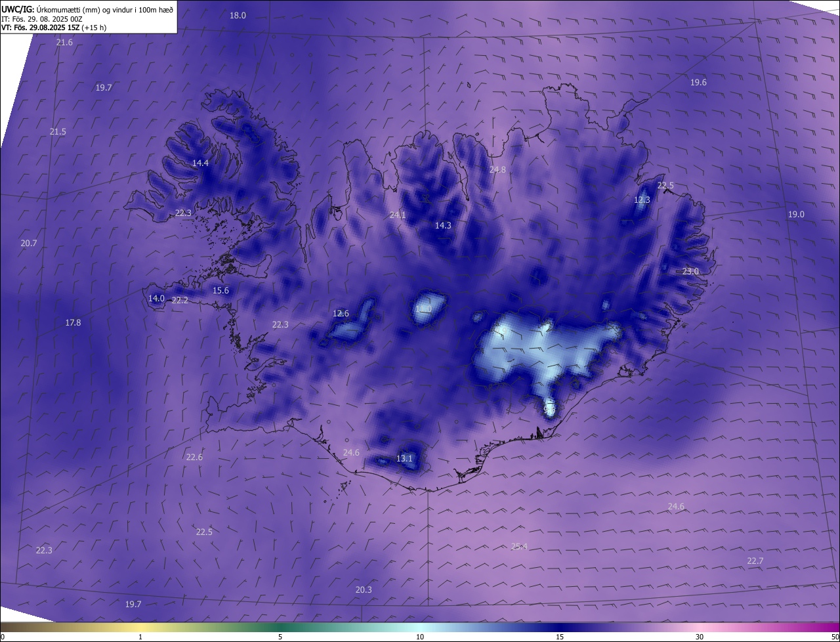Click the 17.8 reading
This screenshot has width=840, height=642.
point(73,322)
